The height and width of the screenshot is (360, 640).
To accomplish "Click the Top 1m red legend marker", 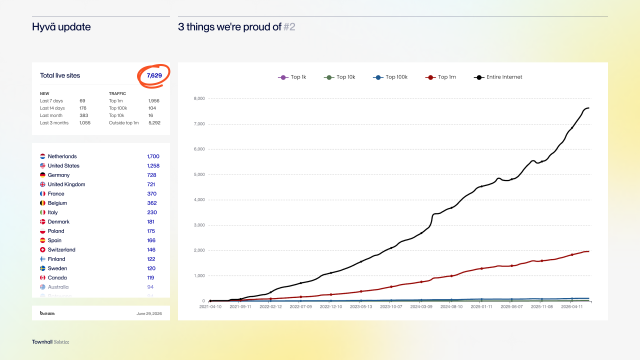I will point(430,77).
